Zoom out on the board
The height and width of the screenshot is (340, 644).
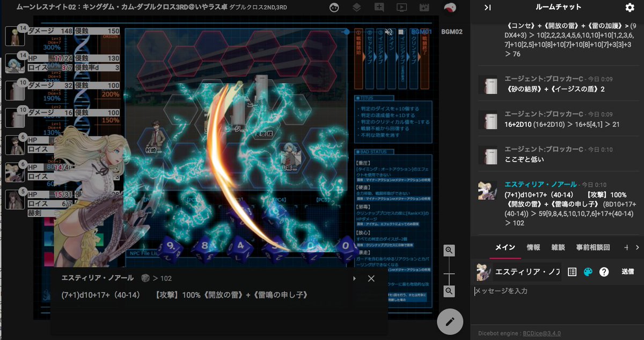coord(449,291)
